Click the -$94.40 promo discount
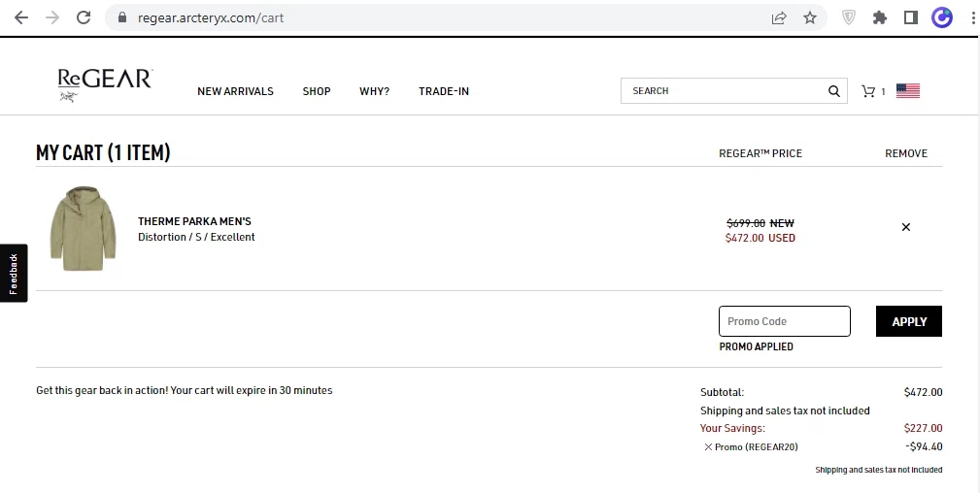 pyautogui.click(x=924, y=446)
